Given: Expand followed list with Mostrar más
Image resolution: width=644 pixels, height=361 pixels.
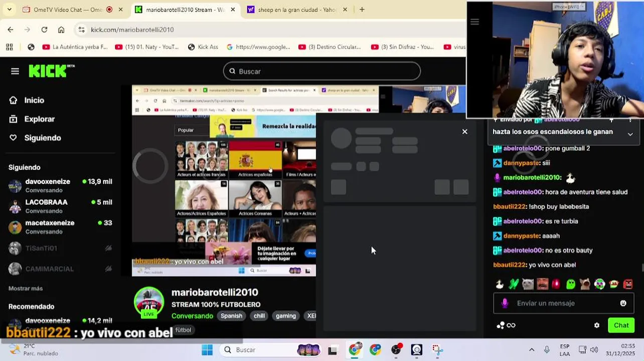Looking at the screenshot, I should pos(26,288).
